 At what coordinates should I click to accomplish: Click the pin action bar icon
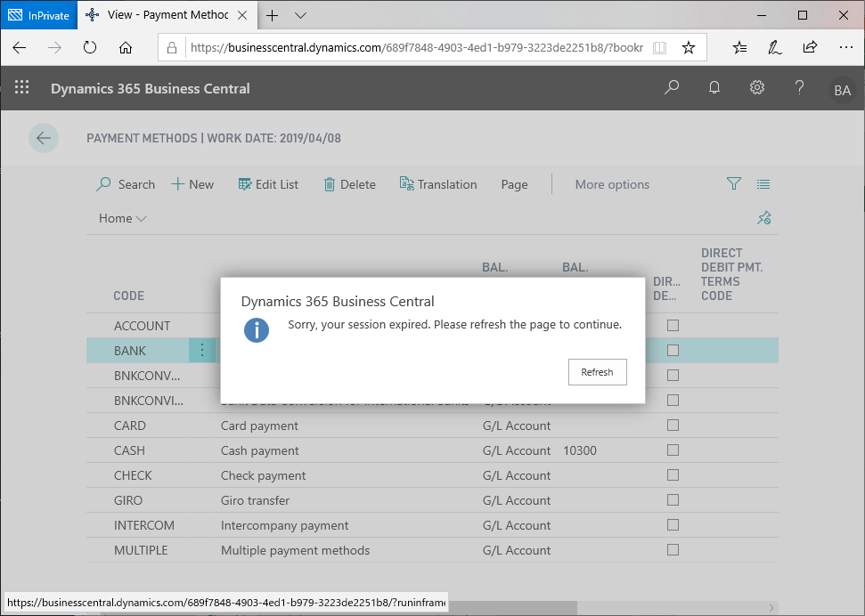click(764, 218)
